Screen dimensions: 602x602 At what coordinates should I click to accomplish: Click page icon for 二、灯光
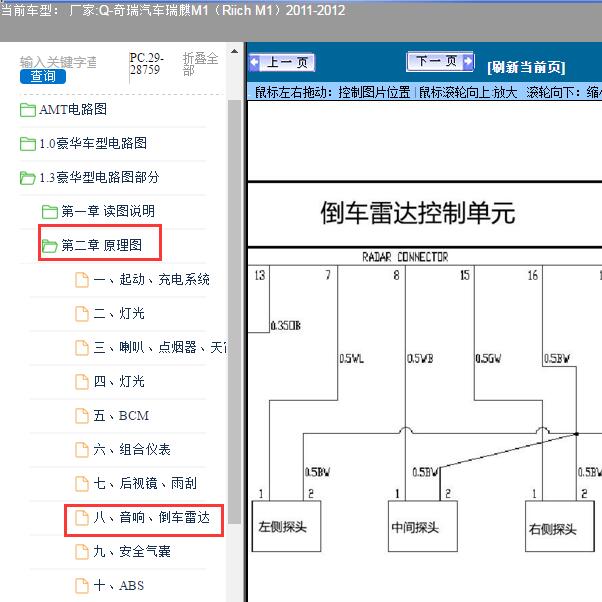pos(81,314)
